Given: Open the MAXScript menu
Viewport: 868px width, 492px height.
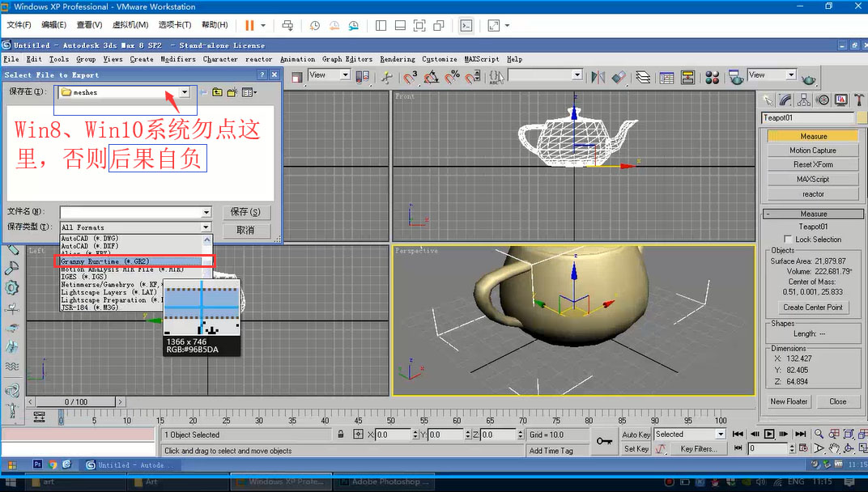Looking at the screenshot, I should 482,59.
